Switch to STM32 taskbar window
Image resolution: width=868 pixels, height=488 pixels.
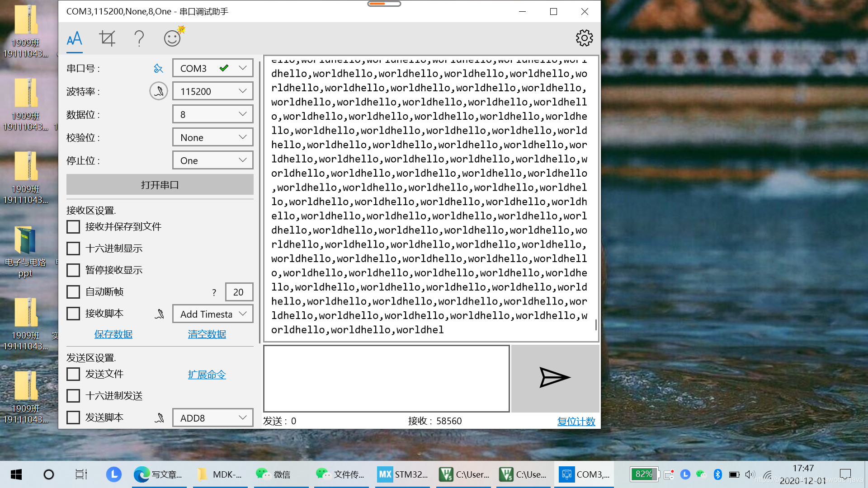(x=403, y=474)
